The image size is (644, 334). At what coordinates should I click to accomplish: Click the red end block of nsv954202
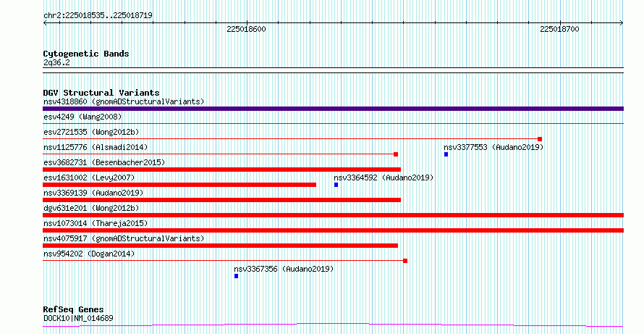point(405,261)
